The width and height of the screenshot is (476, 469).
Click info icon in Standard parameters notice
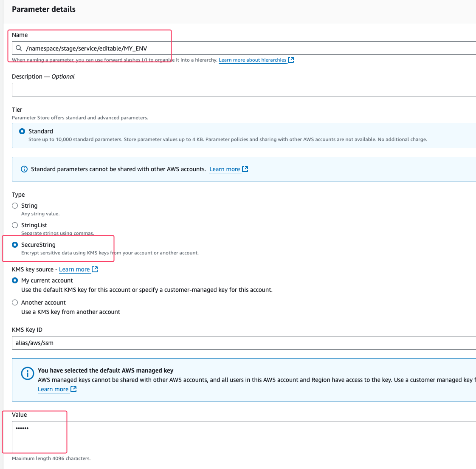[24, 169]
